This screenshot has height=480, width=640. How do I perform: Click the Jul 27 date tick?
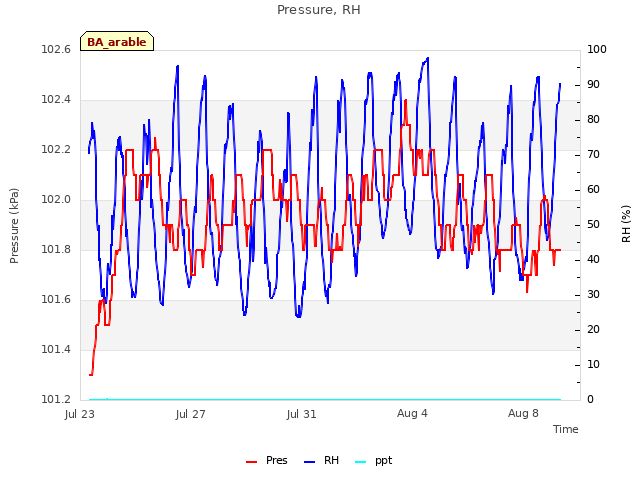click(191, 414)
